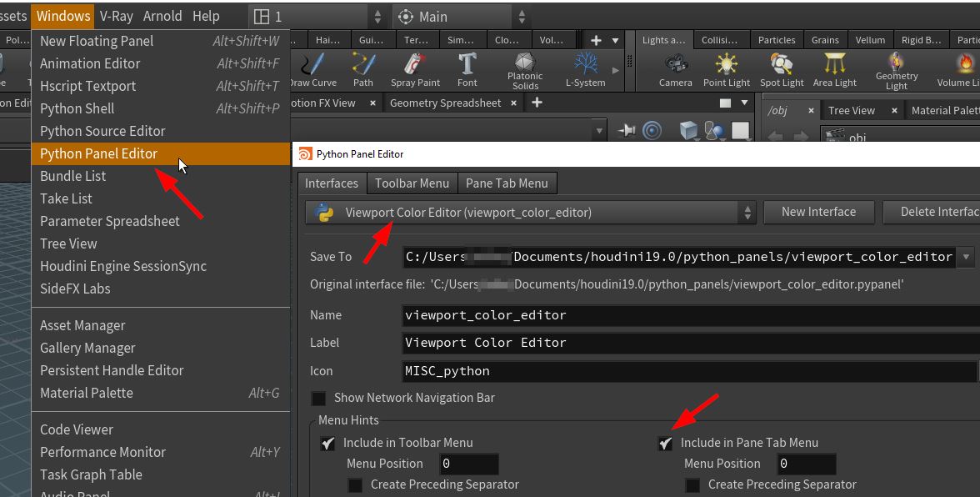Close the /obj pane tab
The image size is (980, 497).
pos(811,111)
